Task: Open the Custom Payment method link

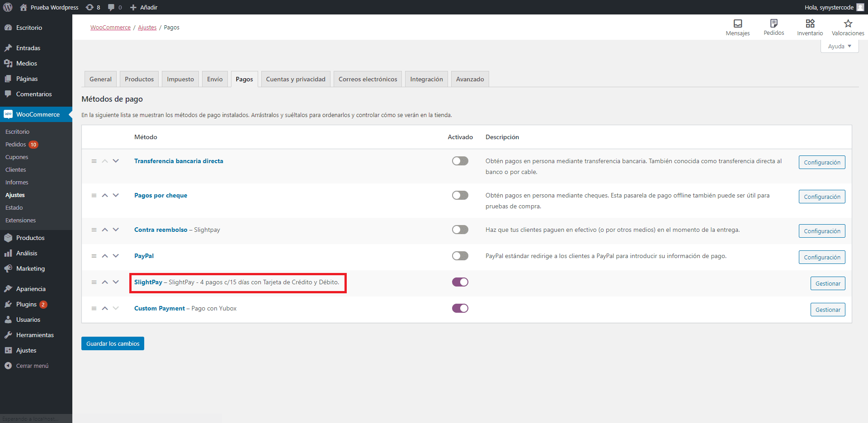Action: click(160, 308)
